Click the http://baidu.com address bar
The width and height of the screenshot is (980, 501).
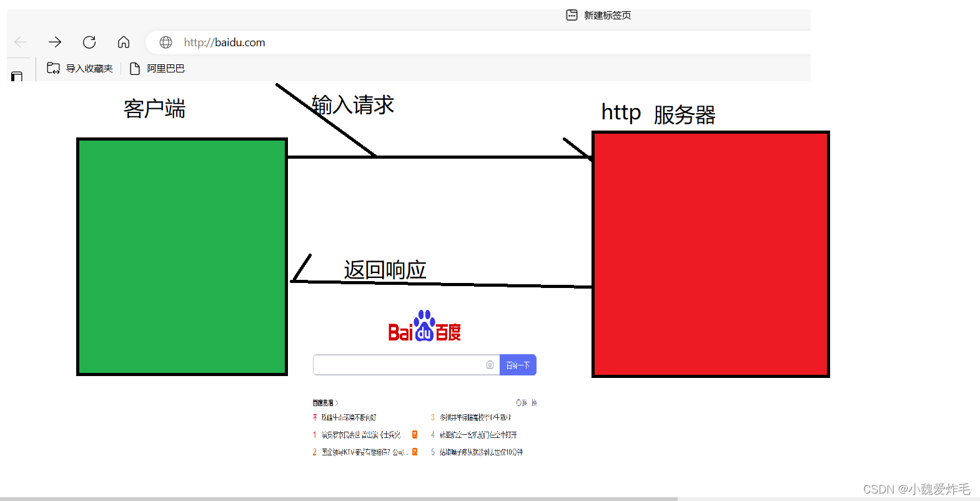click(478, 42)
